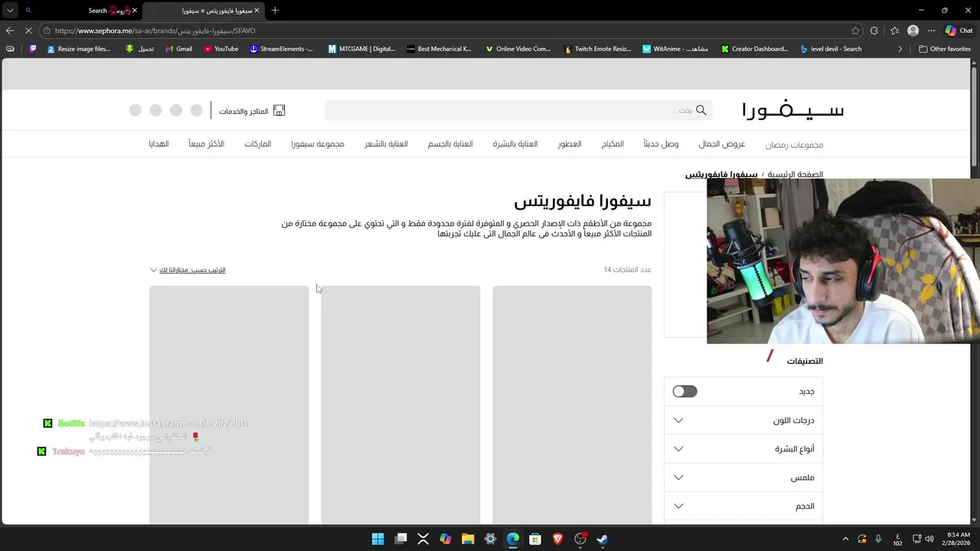Open Microsoft Store in taskbar
The width and height of the screenshot is (980, 551).
pyautogui.click(x=535, y=540)
